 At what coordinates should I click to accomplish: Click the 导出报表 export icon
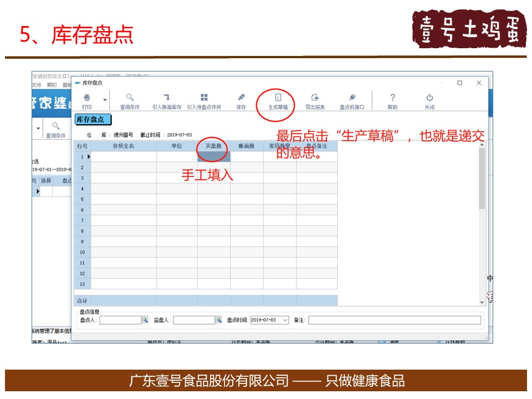coord(315,98)
